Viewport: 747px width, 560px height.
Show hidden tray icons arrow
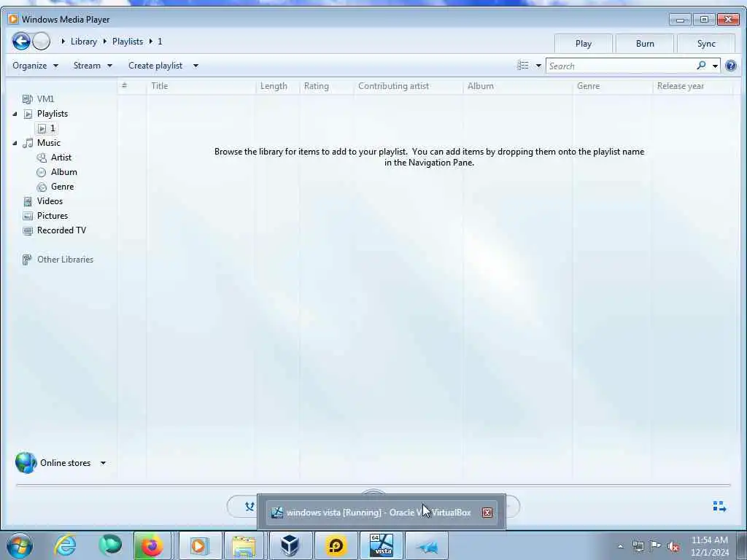(x=620, y=547)
